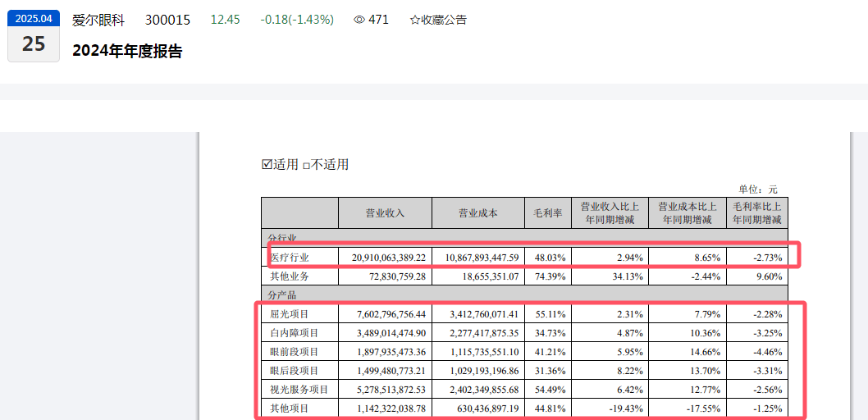Click revenue value 1,897,935,473.36
868x420 pixels.
coord(392,352)
